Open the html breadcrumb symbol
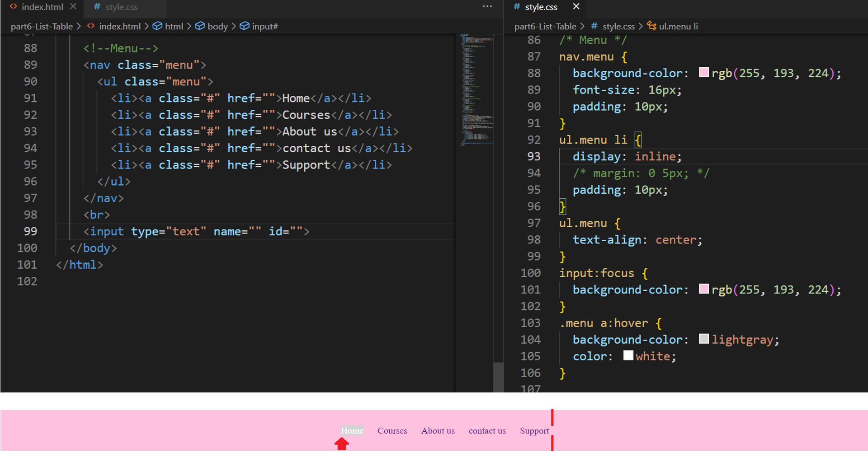868x462 pixels. coord(174,26)
